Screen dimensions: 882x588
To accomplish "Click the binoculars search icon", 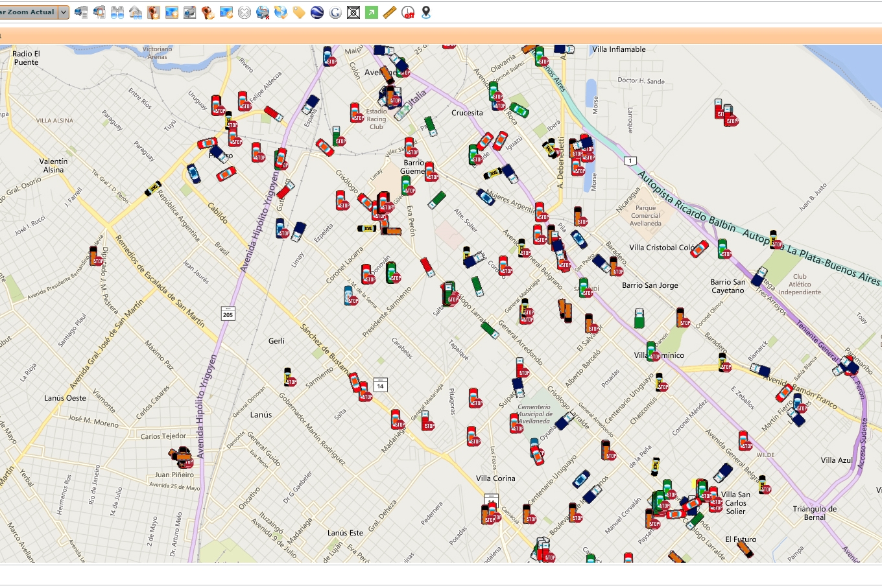I will [117, 12].
